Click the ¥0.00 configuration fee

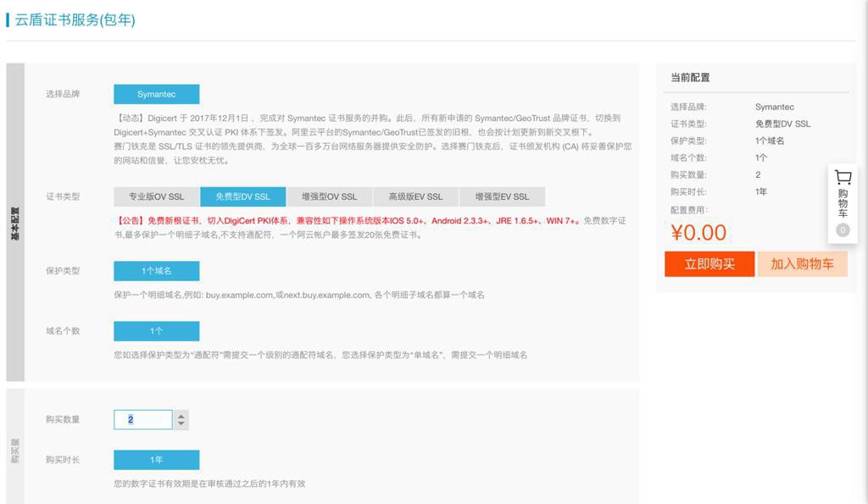pyautogui.click(x=698, y=232)
